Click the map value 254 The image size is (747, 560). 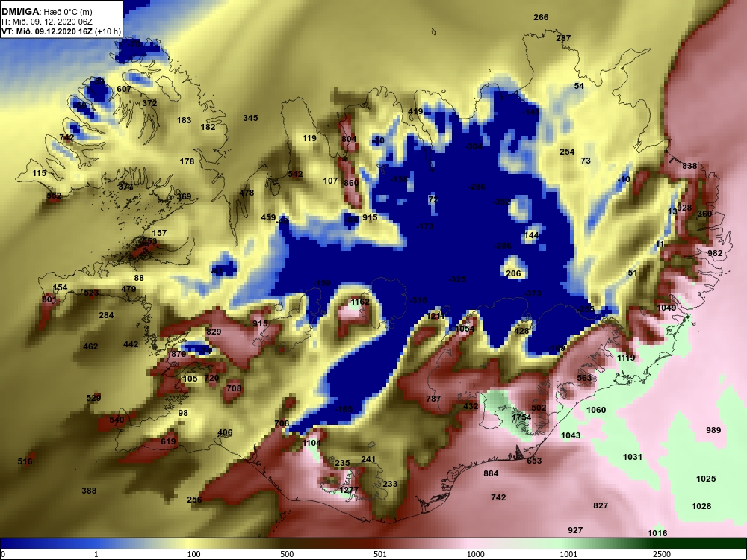(x=567, y=152)
